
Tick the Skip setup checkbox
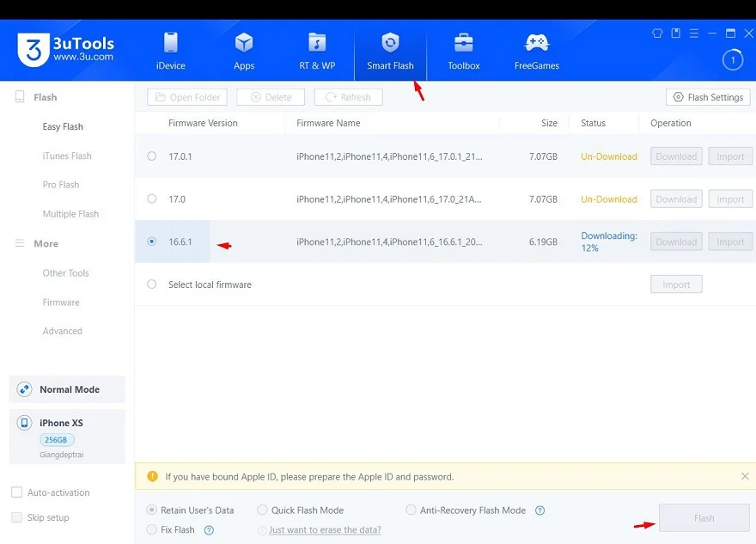pyautogui.click(x=16, y=517)
